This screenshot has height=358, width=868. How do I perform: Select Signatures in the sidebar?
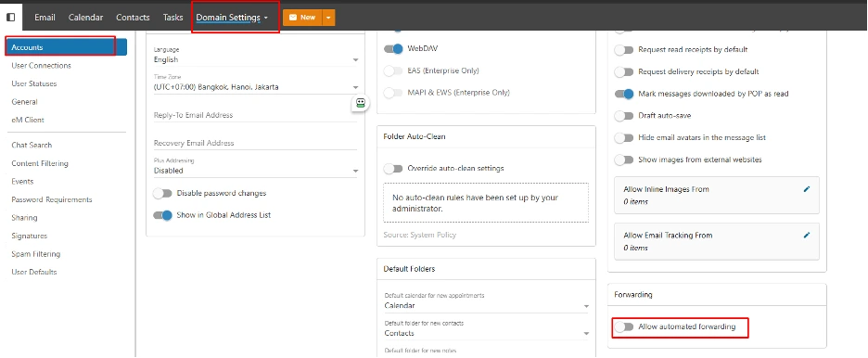pyautogui.click(x=30, y=237)
